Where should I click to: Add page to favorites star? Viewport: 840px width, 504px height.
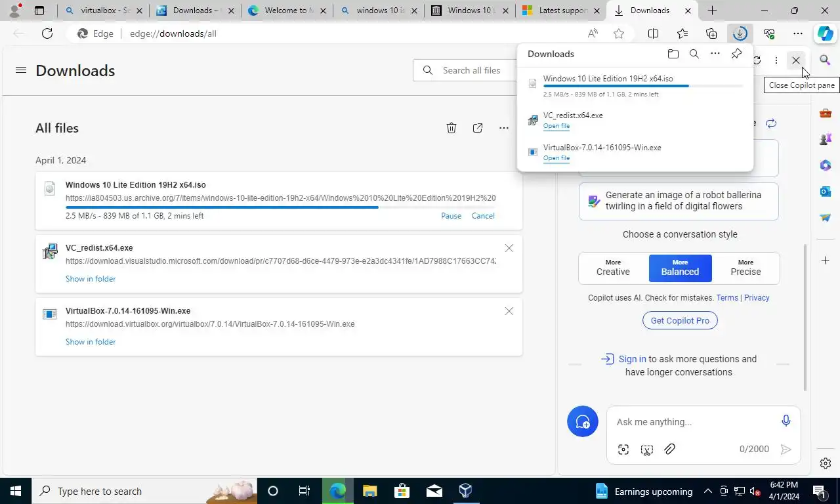[x=619, y=33]
